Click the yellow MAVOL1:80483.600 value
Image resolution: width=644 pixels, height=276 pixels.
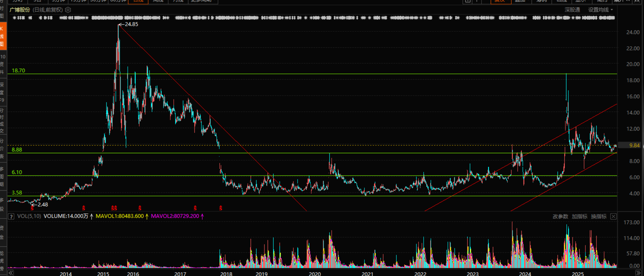click(120, 216)
